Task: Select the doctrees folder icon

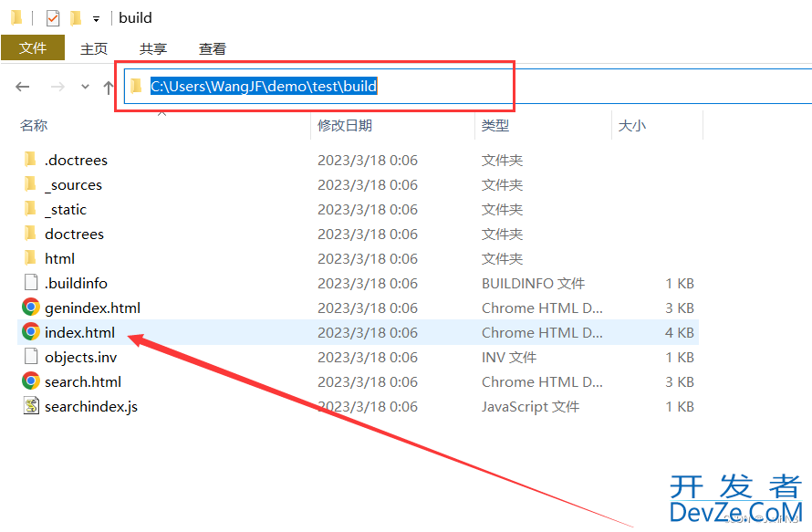Action: point(30,233)
